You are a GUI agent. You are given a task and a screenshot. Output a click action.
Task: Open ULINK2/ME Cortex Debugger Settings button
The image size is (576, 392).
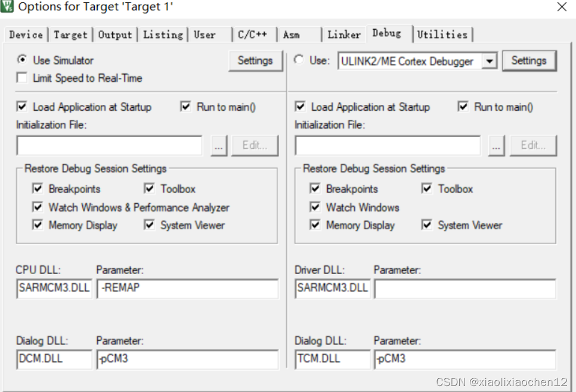[x=529, y=61]
